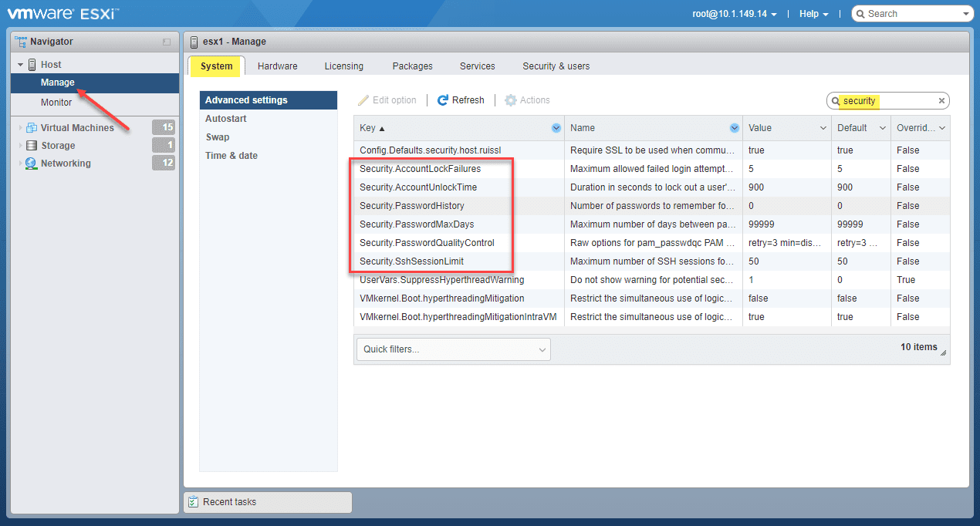Expand the Virtual Machines tree node
This screenshot has height=526, width=980.
click(x=21, y=128)
